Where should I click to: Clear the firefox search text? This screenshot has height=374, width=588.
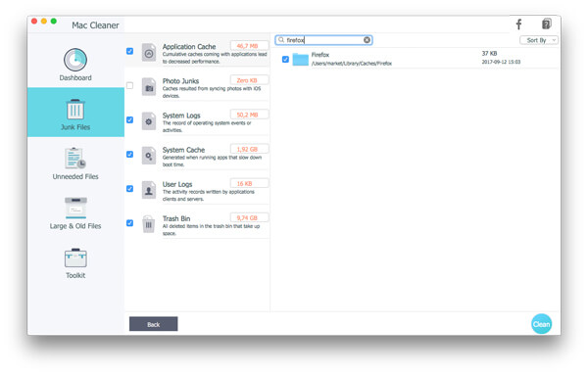point(367,40)
